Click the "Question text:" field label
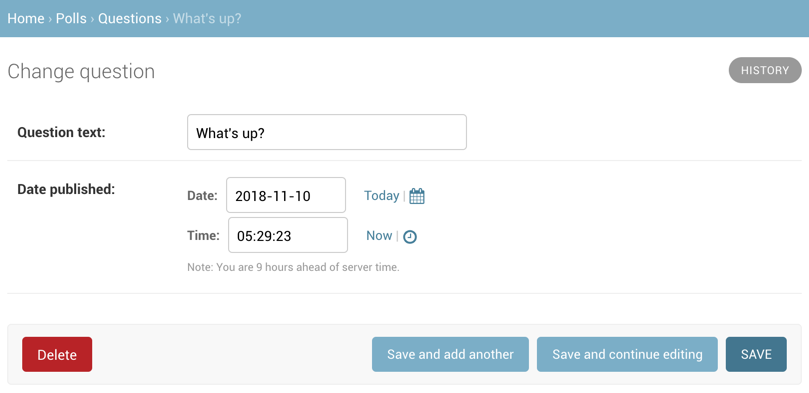This screenshot has height=393, width=809. click(61, 133)
